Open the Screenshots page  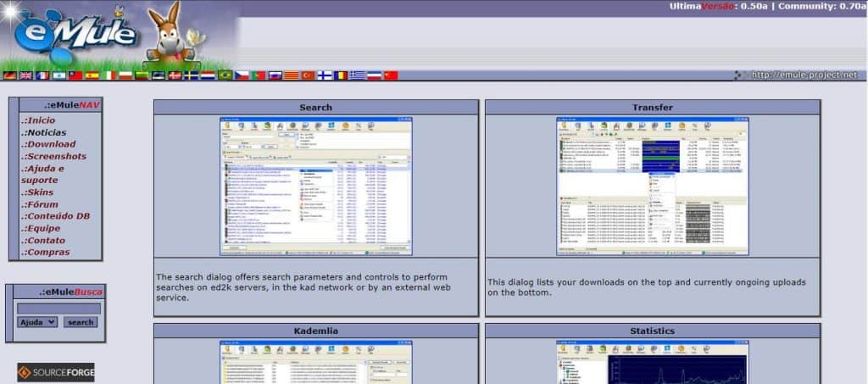click(54, 156)
